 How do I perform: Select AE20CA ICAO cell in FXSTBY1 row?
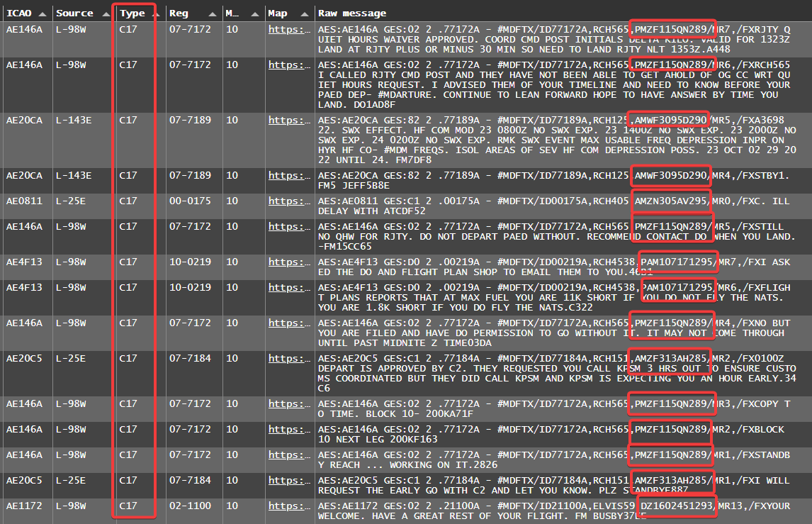point(24,175)
